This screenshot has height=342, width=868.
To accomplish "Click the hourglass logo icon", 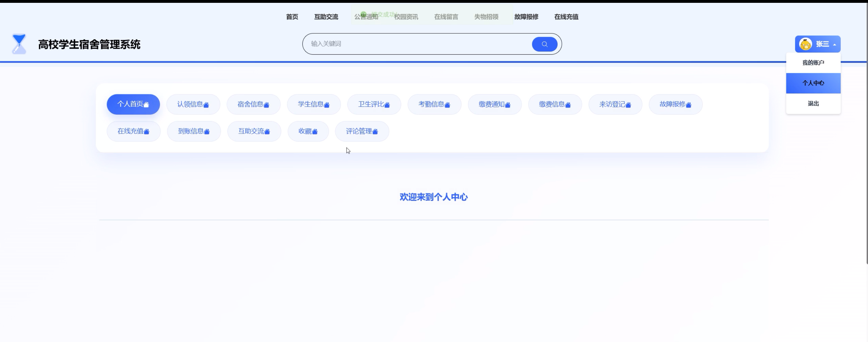I will pos(19,44).
